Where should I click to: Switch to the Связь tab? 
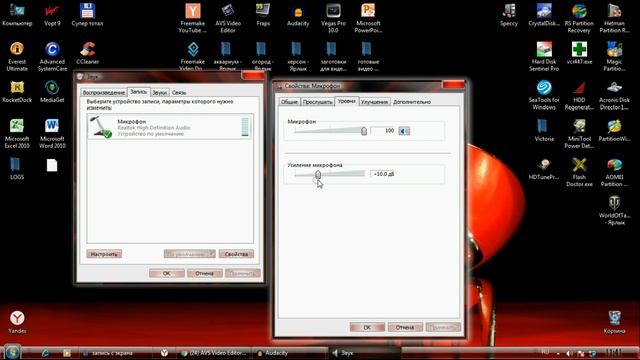(179, 93)
